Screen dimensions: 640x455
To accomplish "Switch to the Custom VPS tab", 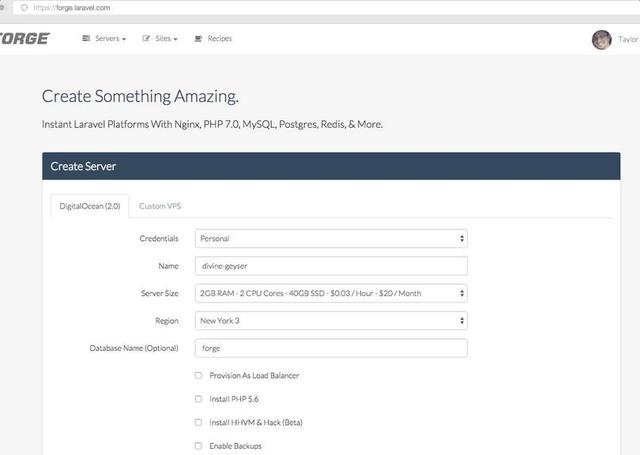I will [x=160, y=206].
